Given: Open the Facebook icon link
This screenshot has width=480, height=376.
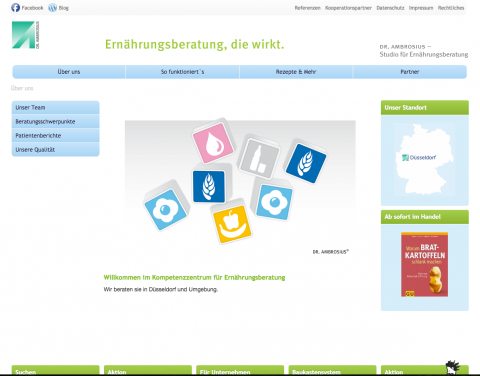Looking at the screenshot, I should (16, 8).
